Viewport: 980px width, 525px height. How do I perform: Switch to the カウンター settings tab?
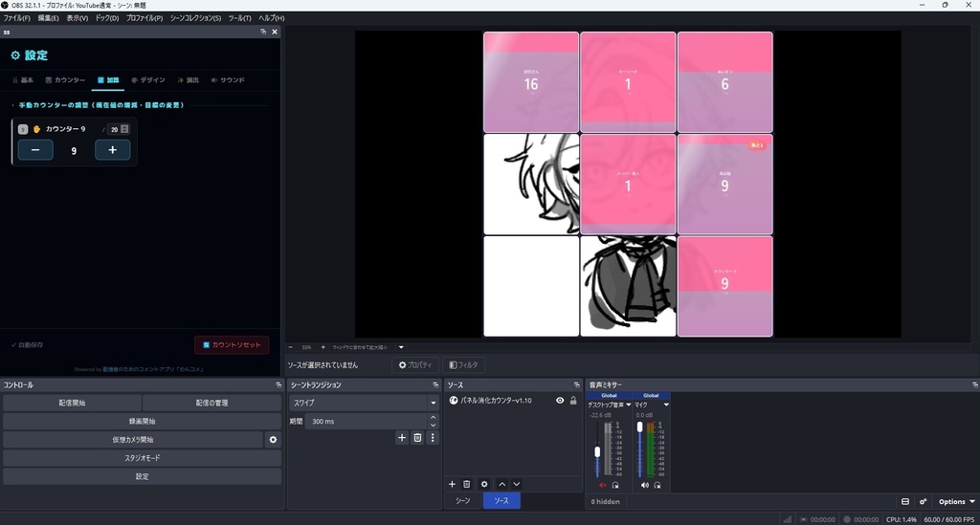tap(65, 80)
